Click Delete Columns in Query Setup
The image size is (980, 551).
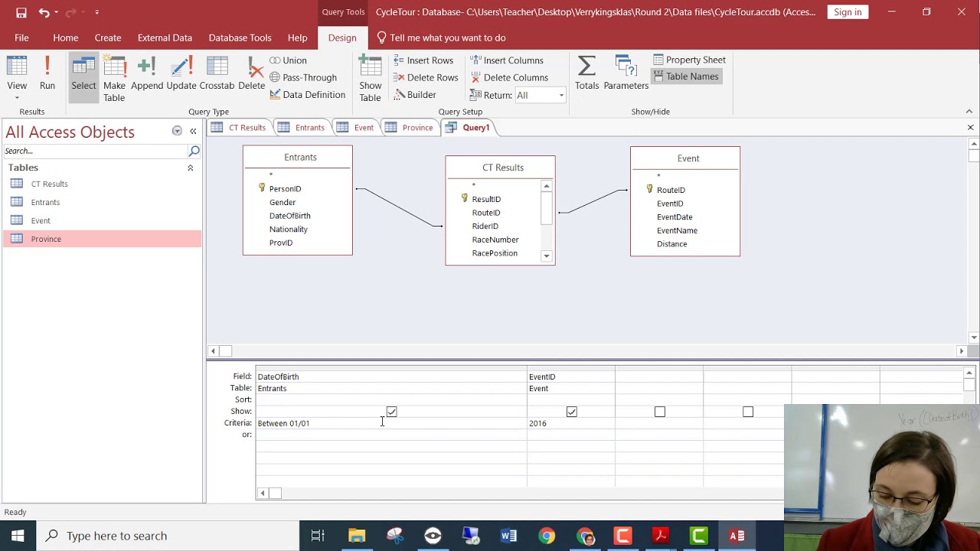point(509,77)
